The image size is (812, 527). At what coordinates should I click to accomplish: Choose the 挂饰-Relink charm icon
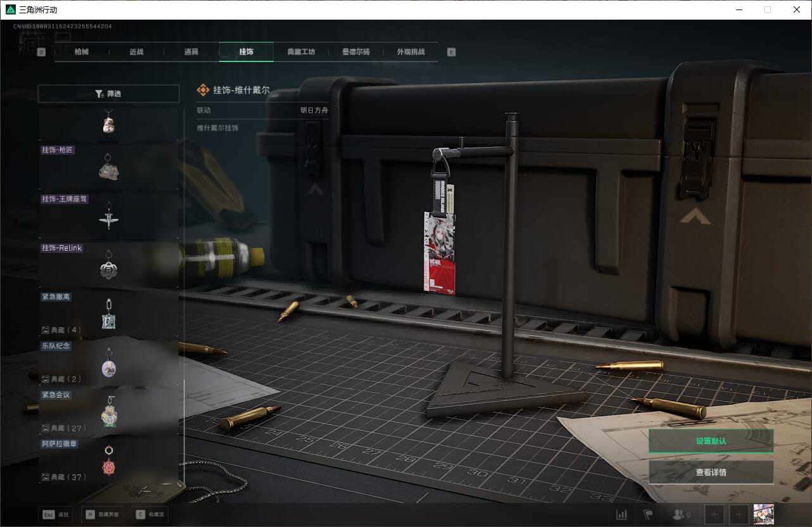pos(109,267)
